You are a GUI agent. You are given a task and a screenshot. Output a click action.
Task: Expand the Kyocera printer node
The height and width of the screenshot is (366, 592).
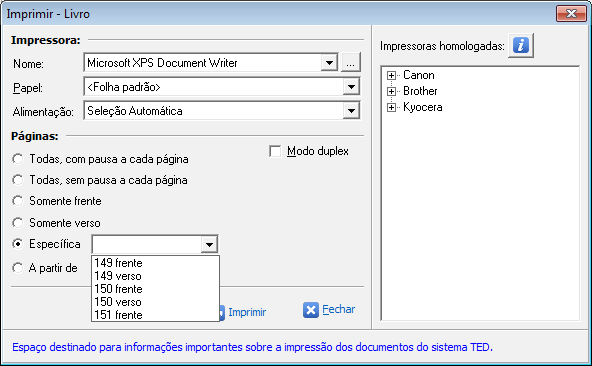(x=391, y=108)
